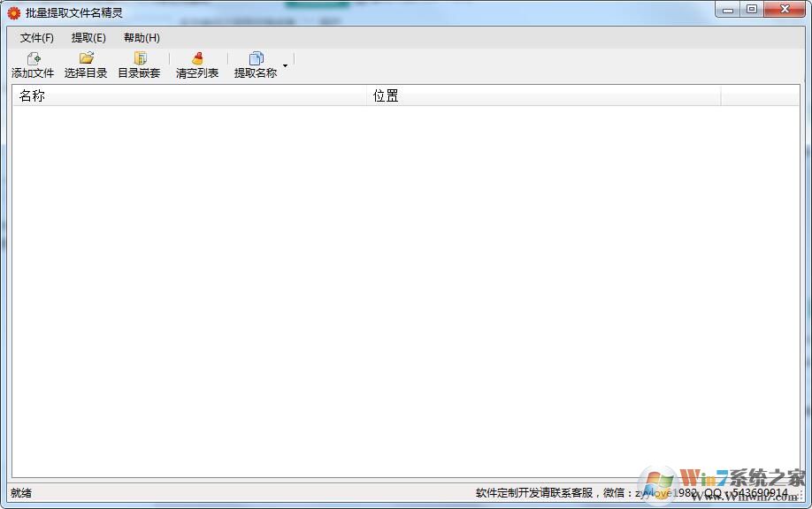
Task: Open the 目录嵌套 (Nested Directory) tool
Action: coord(139,65)
